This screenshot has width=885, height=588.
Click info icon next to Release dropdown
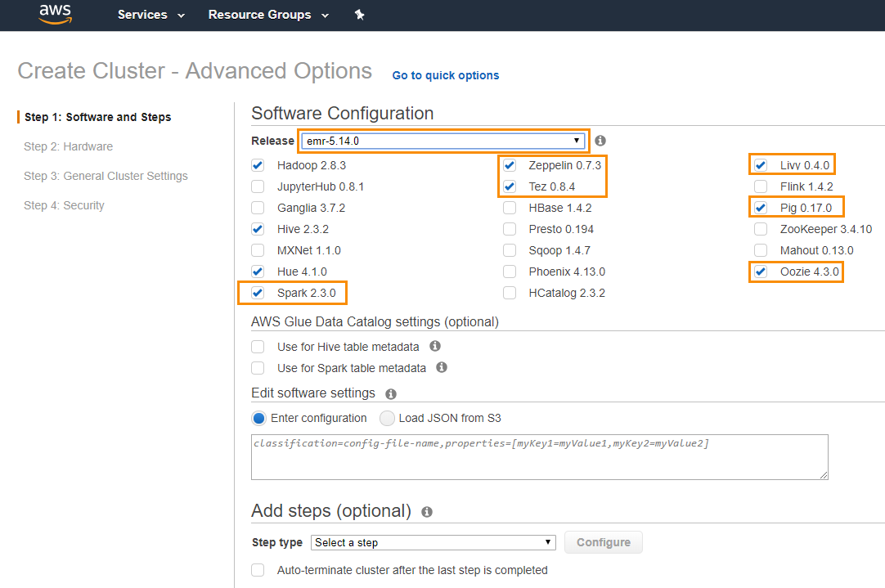pos(600,141)
